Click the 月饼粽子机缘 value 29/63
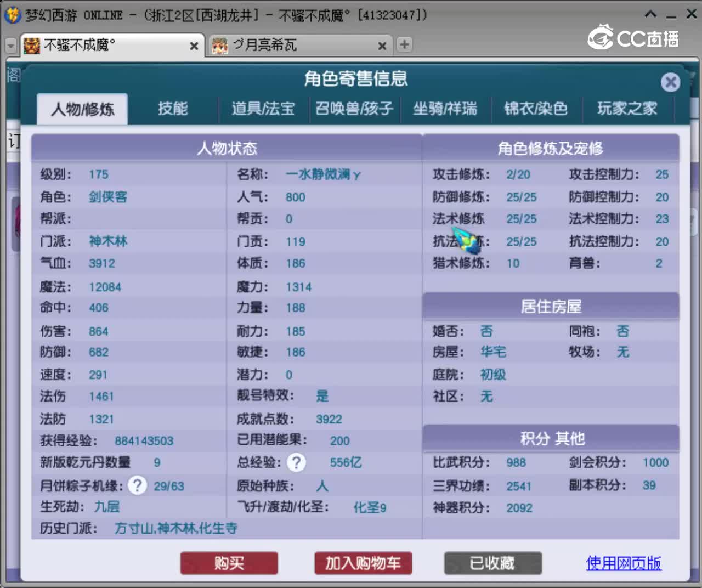 click(x=169, y=487)
